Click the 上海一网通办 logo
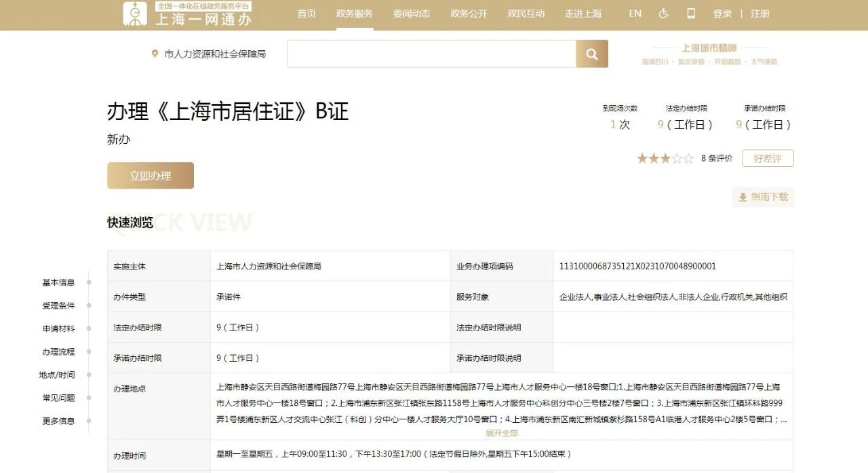The height and width of the screenshot is (473, 868). click(188, 14)
